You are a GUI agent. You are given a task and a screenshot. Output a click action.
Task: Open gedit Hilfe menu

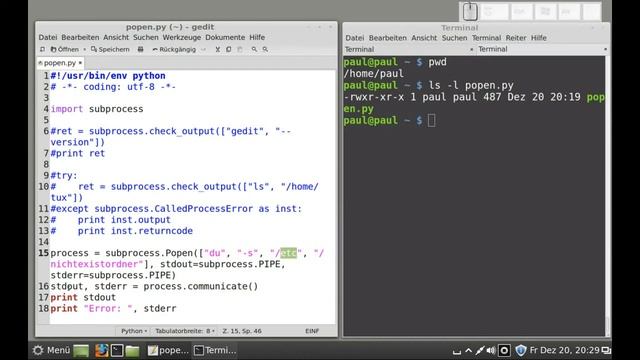(257, 37)
